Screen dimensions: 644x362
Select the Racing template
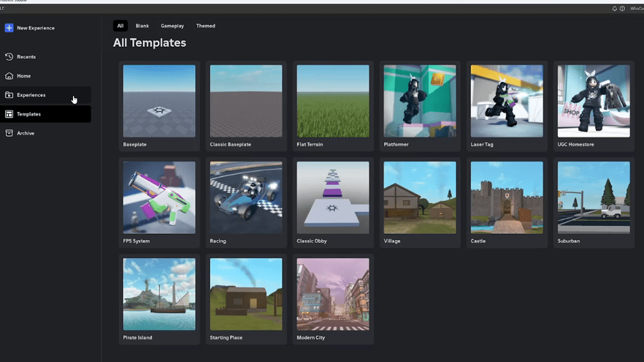(245, 198)
